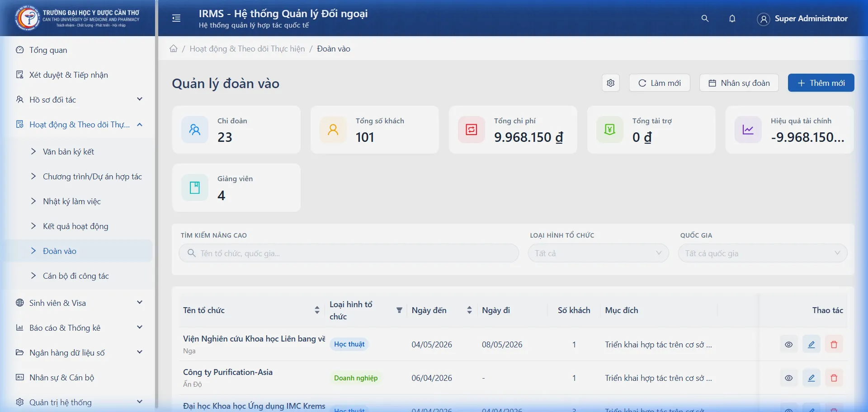
Task: Open the Loại hình tổ chức dropdown
Action: coord(598,253)
